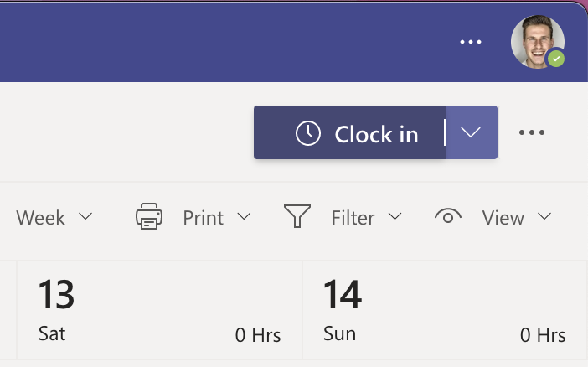This screenshot has width=588, height=367.
Task: Expand the Filter dropdown chevron
Action: 395,217
